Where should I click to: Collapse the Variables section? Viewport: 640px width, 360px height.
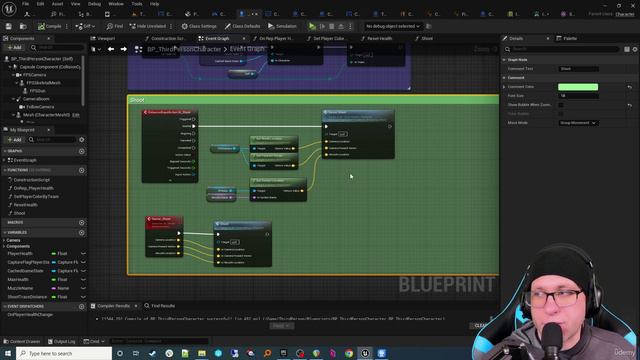5,233
